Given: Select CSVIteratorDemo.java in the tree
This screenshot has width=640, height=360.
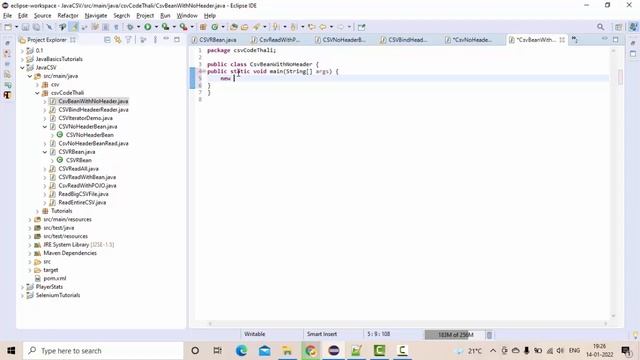Looking at the screenshot, I should point(86,118).
